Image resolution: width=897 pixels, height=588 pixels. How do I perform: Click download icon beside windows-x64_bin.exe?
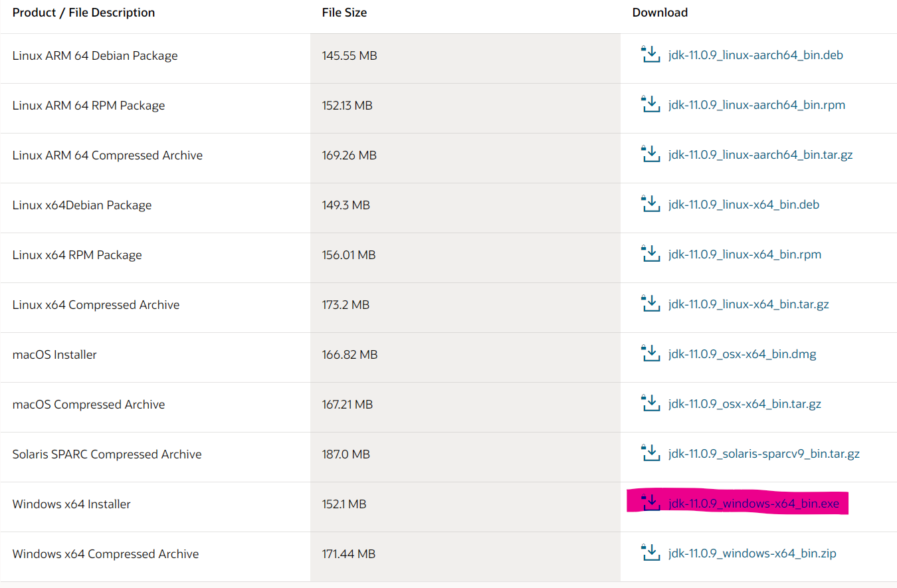click(650, 502)
